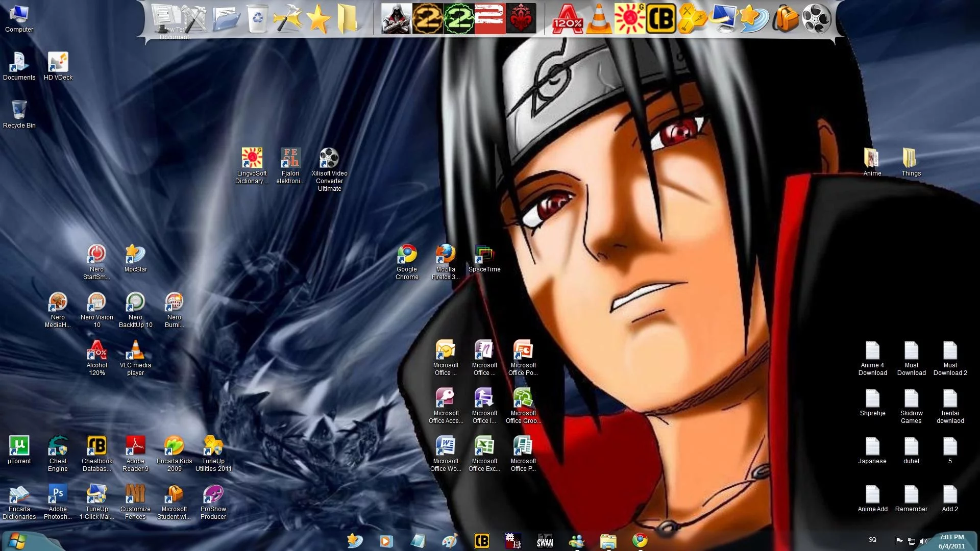Image resolution: width=980 pixels, height=551 pixels.
Task: Open Microsoft Office Word shortcut
Action: (x=446, y=454)
